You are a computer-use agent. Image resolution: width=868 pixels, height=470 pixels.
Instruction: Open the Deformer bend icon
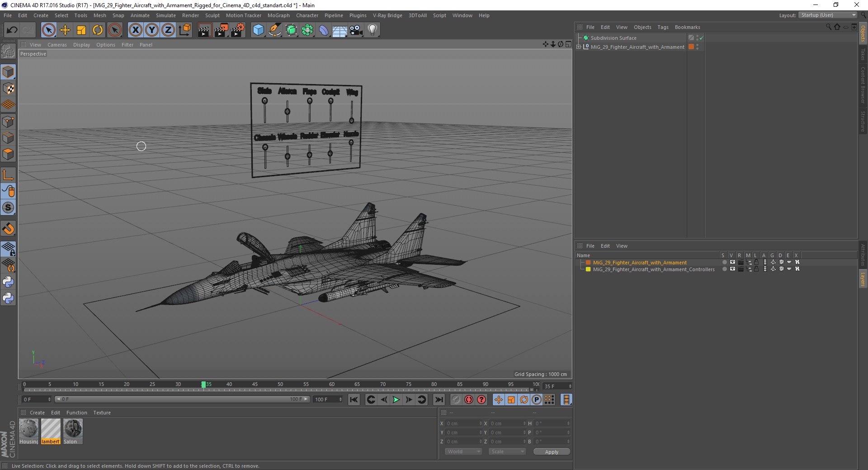324,30
